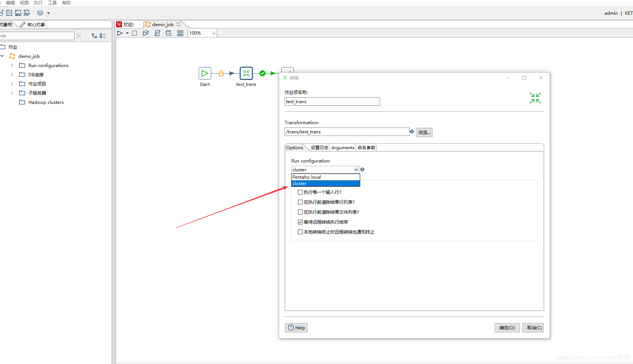Choose 'Pentaho local' from the dropdown list
This screenshot has width=633, height=364.
coord(326,177)
